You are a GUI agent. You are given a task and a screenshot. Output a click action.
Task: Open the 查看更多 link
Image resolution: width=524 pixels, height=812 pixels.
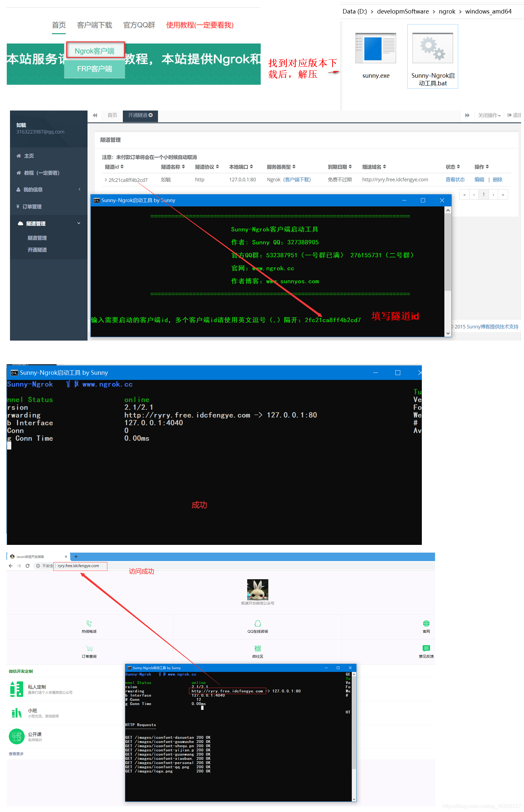coord(16,754)
